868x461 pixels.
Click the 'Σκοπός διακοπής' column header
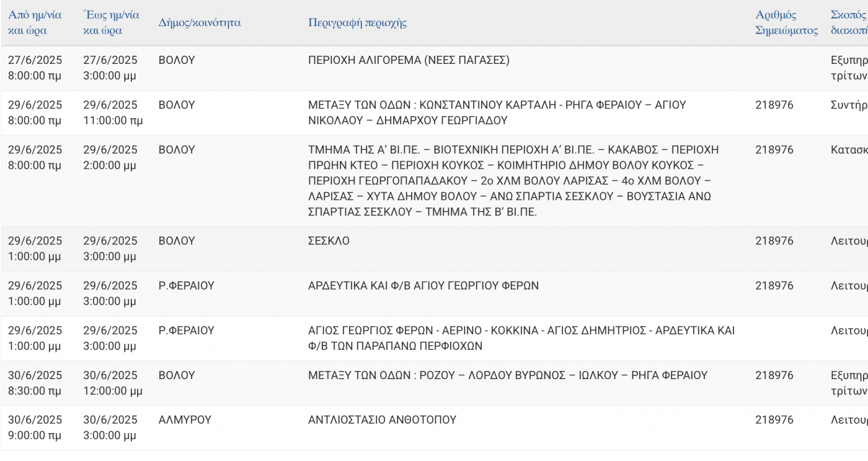click(849, 23)
